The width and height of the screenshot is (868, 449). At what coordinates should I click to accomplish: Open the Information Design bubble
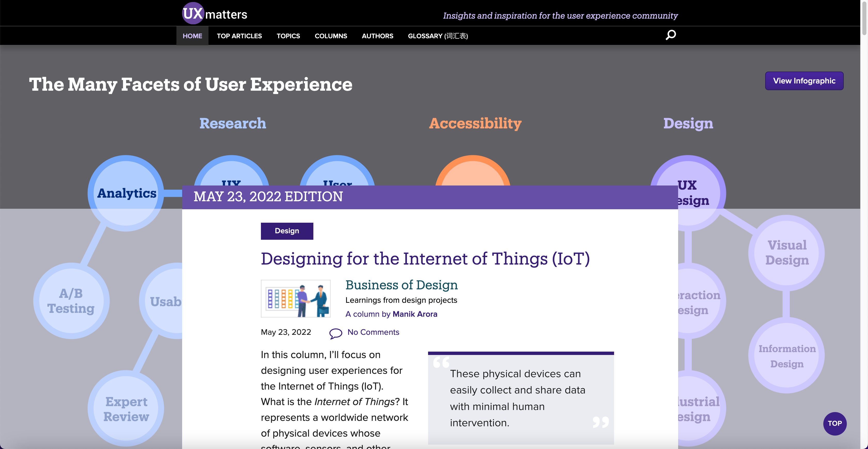click(x=786, y=356)
